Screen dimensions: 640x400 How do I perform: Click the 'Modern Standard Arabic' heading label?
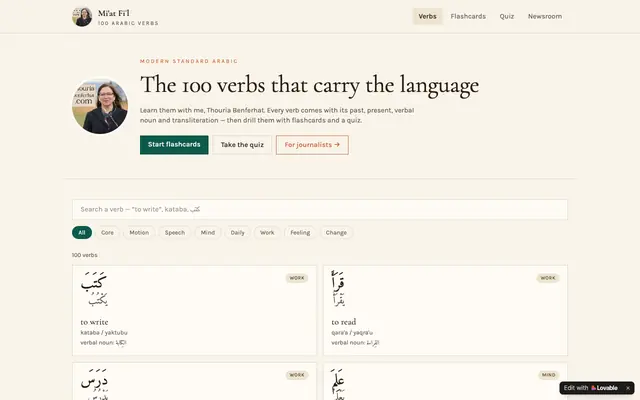[x=189, y=61]
